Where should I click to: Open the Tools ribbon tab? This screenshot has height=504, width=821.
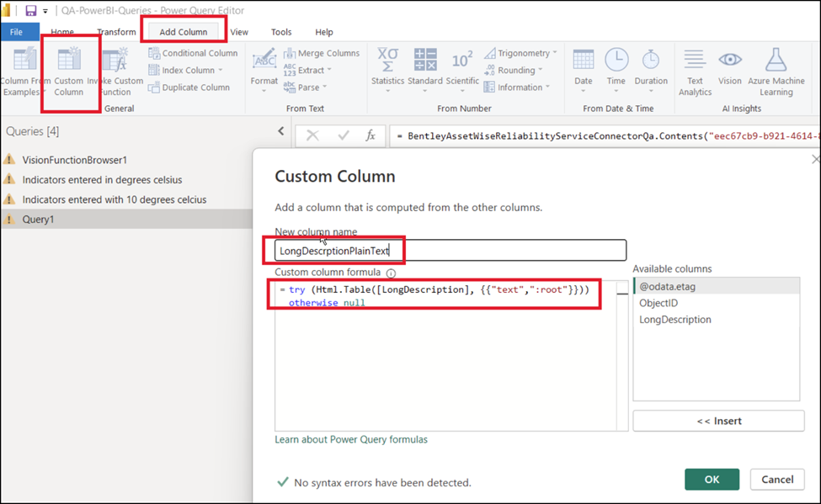click(281, 32)
